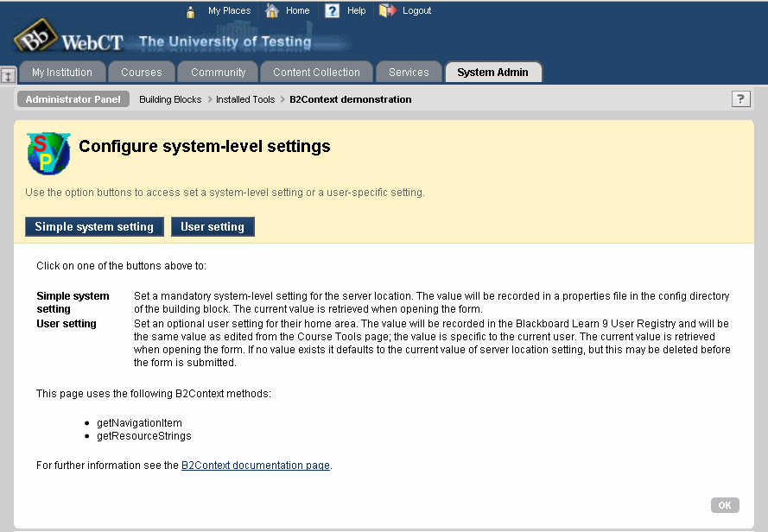Return to Administrator Panel breadcrumb

tap(73, 99)
